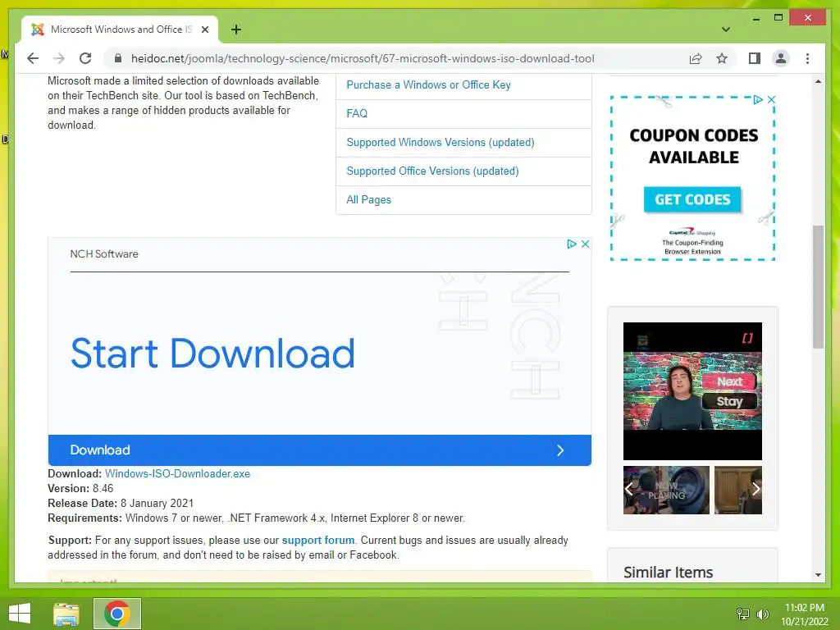This screenshot has width=840, height=630.
Task: Click the blue Download ad button
Action: coord(319,450)
